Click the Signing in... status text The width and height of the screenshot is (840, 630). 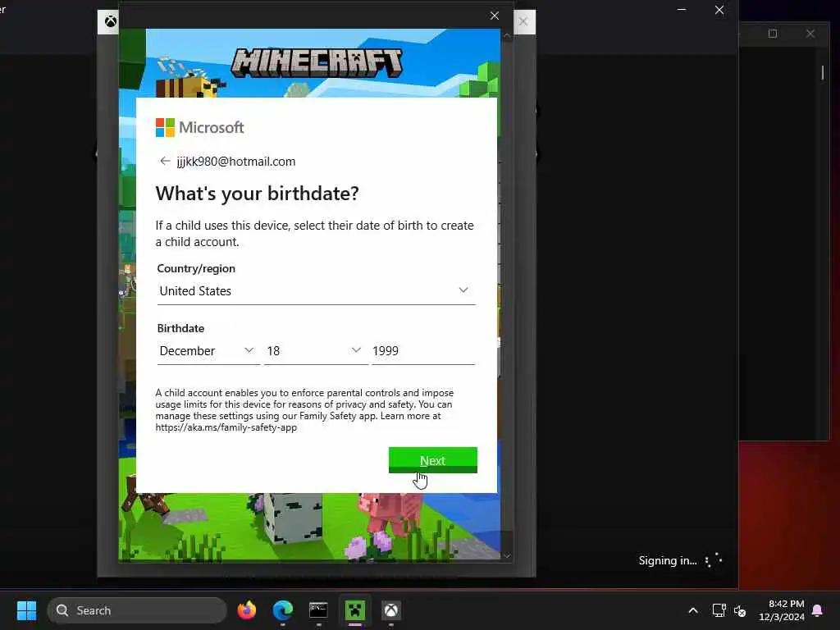click(x=668, y=560)
